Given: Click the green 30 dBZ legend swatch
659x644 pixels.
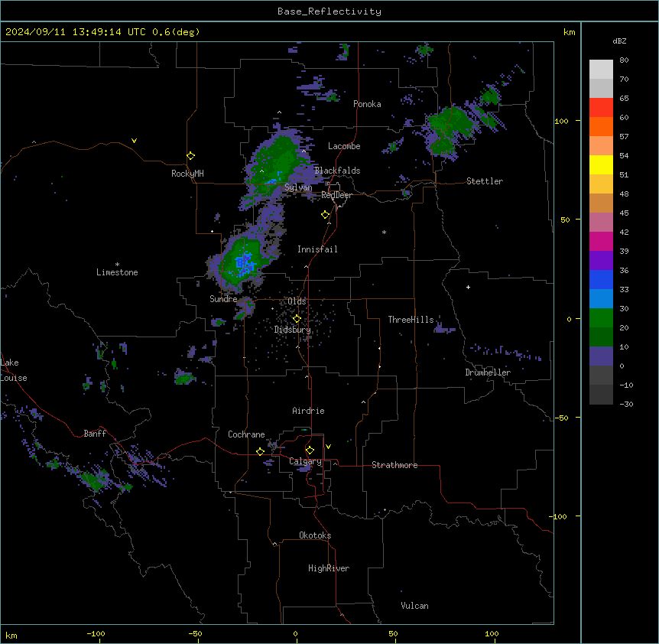Looking at the screenshot, I should tap(601, 318).
